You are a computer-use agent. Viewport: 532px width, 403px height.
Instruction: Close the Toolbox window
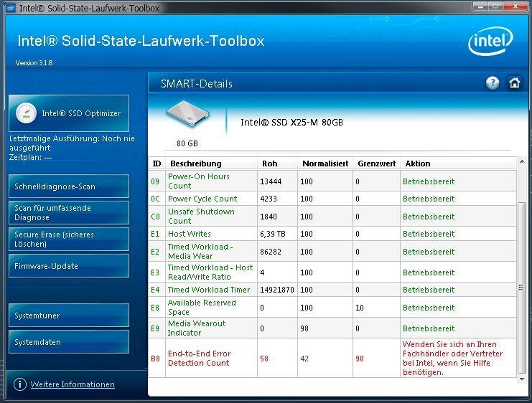pos(515,6)
